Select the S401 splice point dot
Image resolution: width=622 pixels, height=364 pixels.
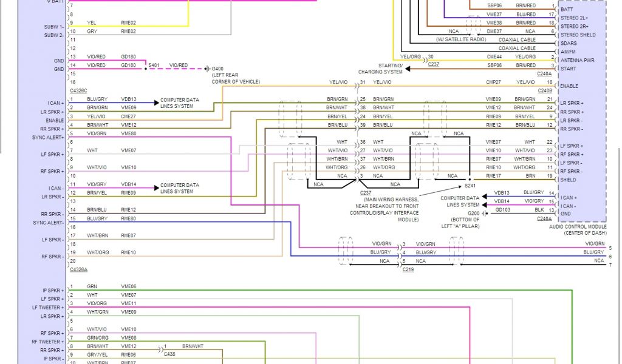pos(146,69)
